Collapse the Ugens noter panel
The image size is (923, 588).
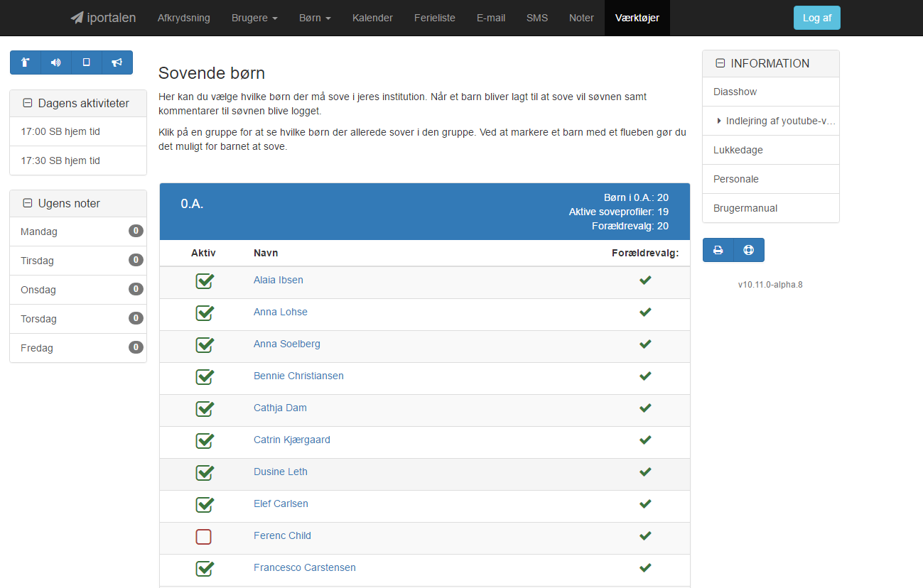point(28,204)
